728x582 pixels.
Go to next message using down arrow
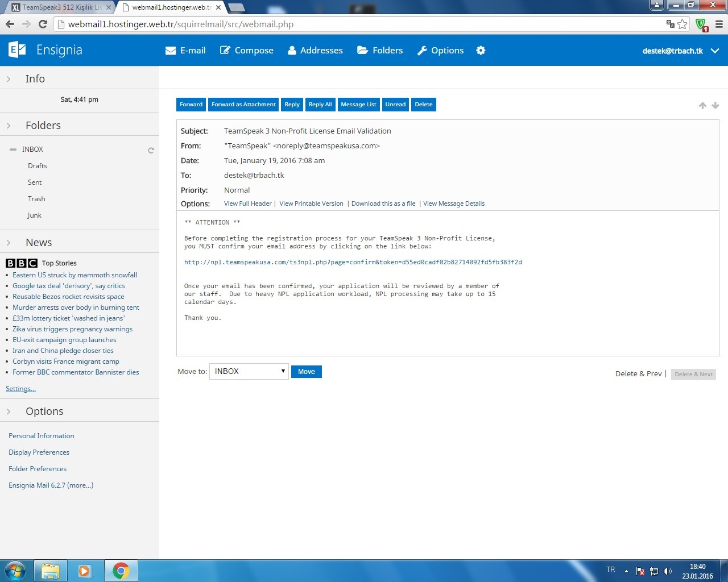[x=715, y=106]
